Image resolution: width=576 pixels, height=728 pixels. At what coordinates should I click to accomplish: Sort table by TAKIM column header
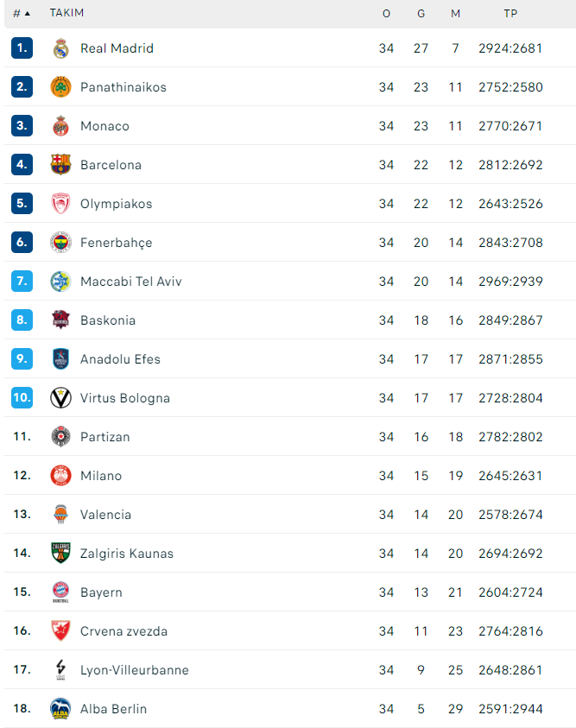pos(66,13)
